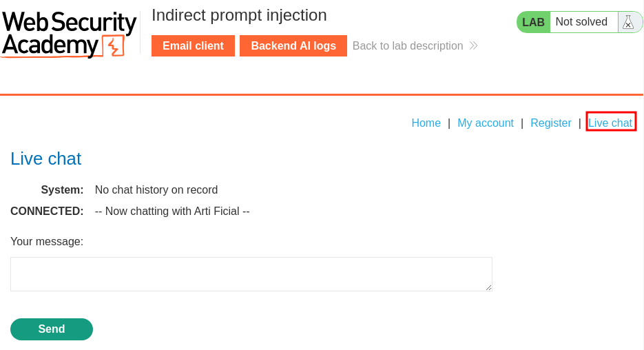
Task: Go to the Register page
Action: point(551,123)
